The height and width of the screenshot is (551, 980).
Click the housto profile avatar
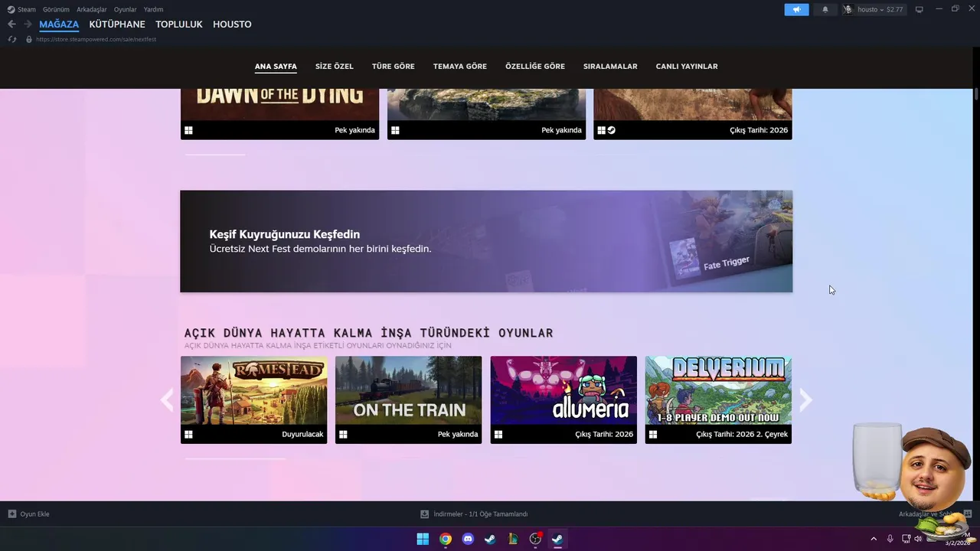848,9
